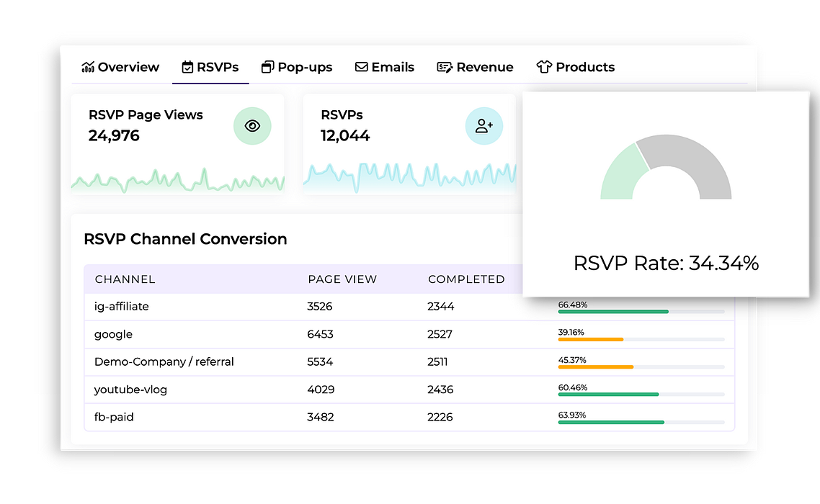Switch to the Overview tab
This screenshot has width=820, height=504.
tap(120, 68)
